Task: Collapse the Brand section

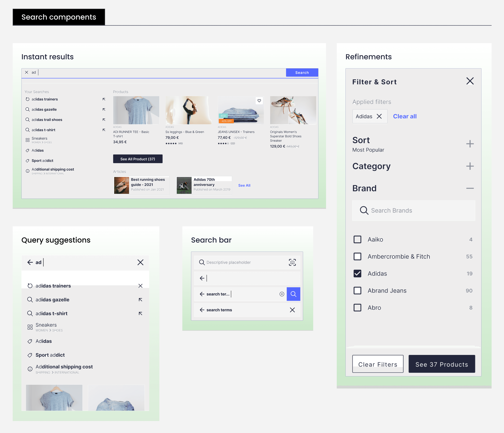Action: [x=470, y=188]
